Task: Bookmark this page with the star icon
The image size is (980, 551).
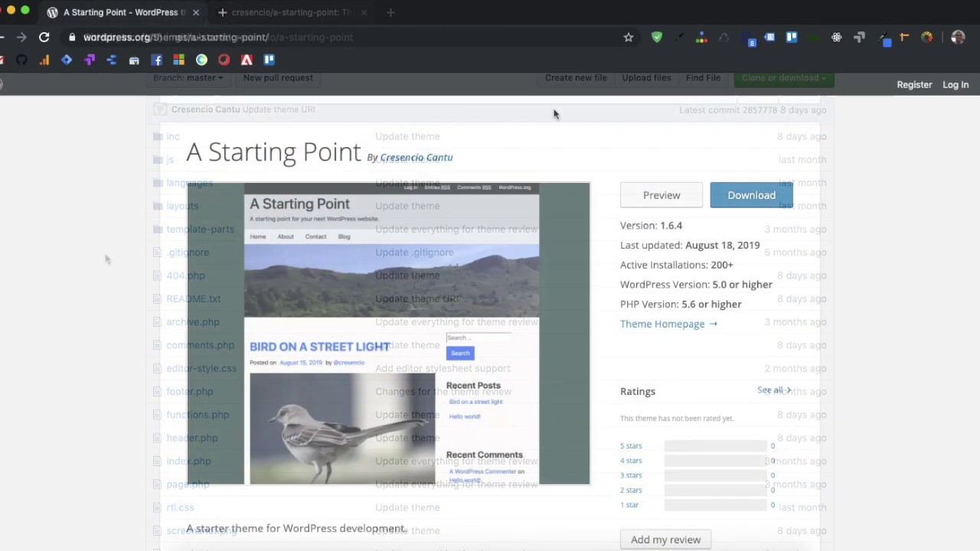Action: (629, 37)
